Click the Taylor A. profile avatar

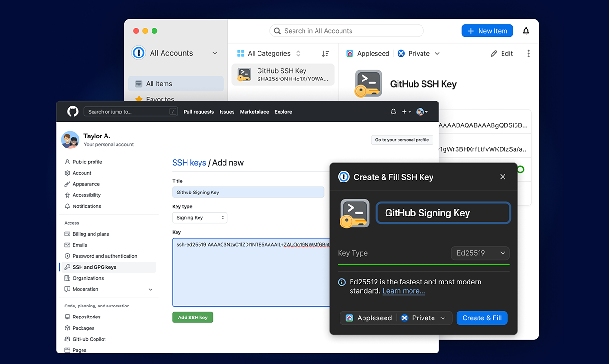coord(70,140)
